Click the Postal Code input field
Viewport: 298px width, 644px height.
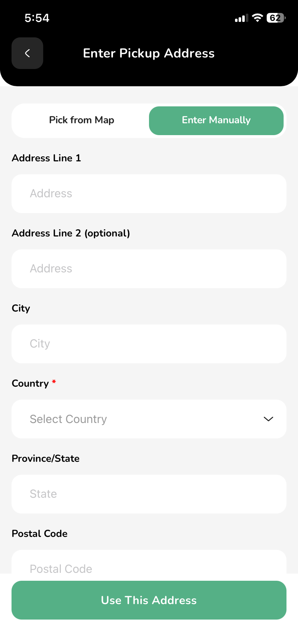click(x=149, y=562)
